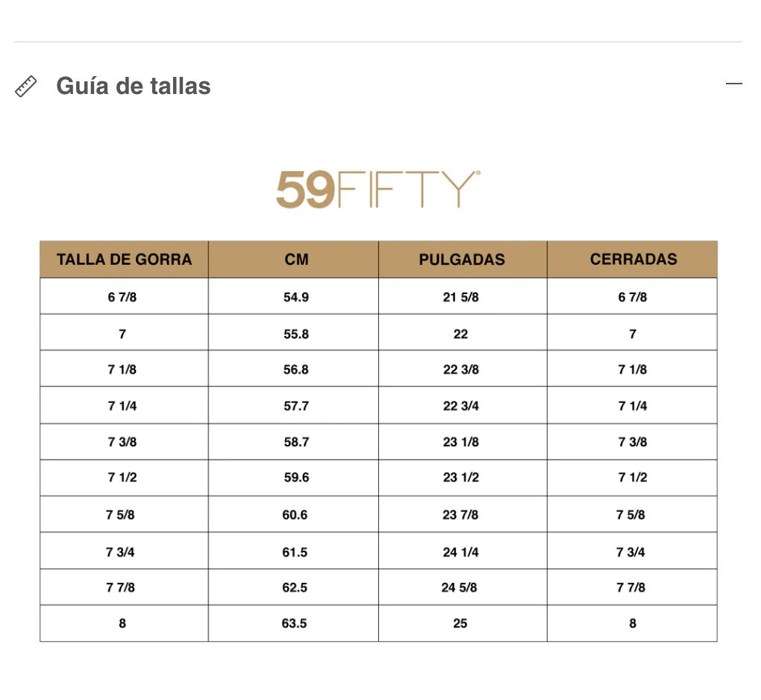Screen dimensions: 761x700
Task: Click the Guía de tallas heading
Action: [134, 87]
